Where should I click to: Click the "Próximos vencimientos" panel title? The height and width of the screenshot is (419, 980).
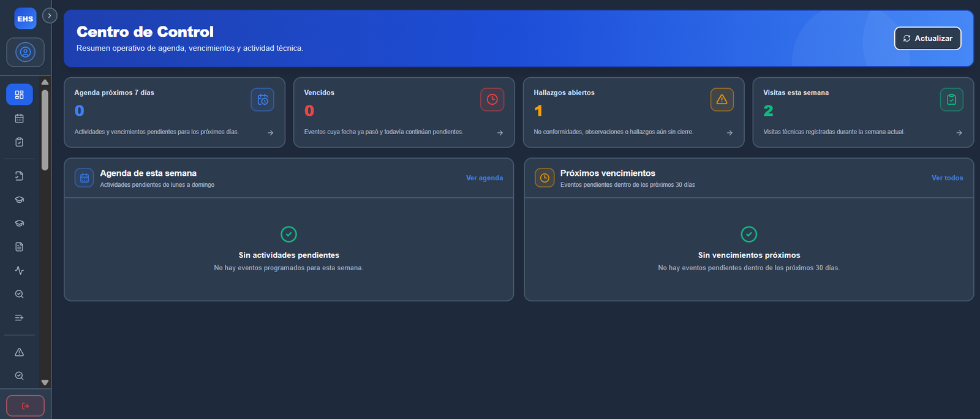pyautogui.click(x=608, y=173)
